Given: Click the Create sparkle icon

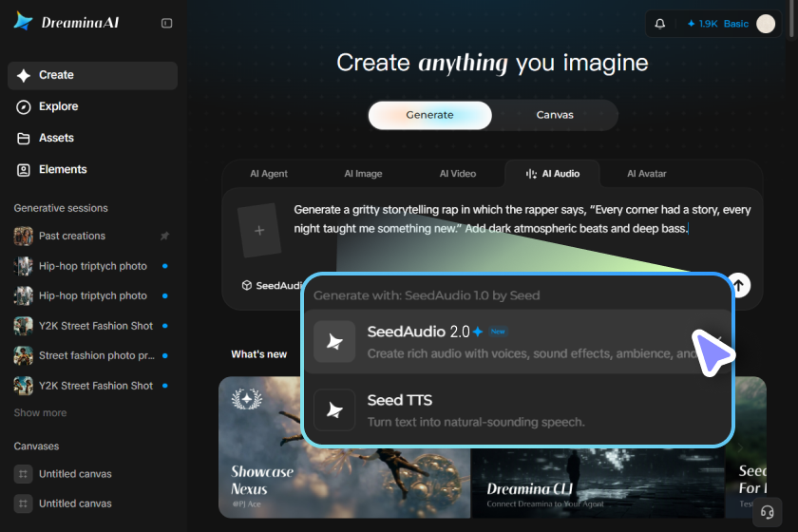Looking at the screenshot, I should (24, 76).
